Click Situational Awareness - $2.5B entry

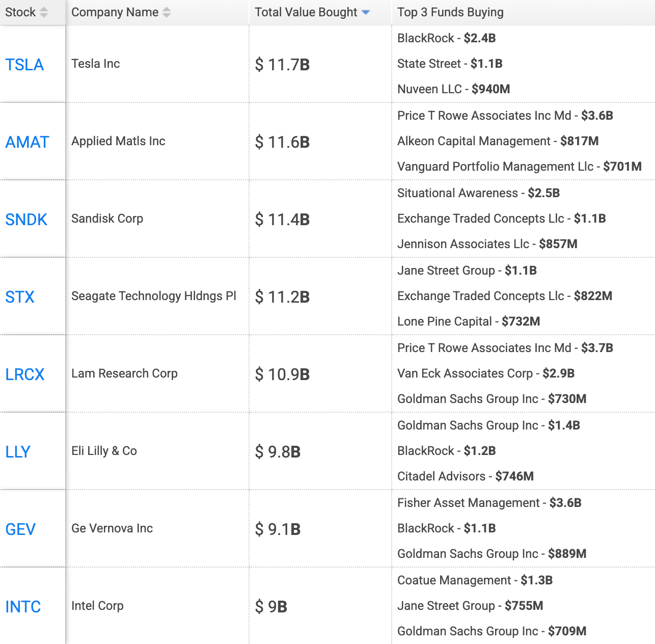[478, 193]
